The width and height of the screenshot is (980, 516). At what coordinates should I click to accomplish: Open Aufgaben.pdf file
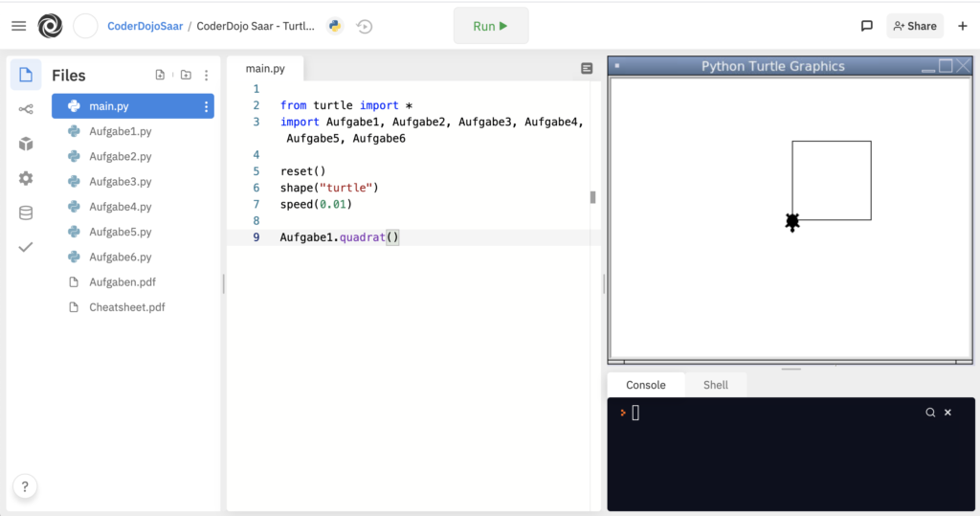122,282
